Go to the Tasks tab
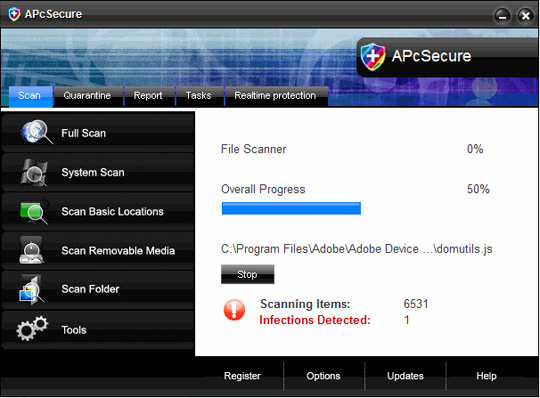 (x=199, y=96)
